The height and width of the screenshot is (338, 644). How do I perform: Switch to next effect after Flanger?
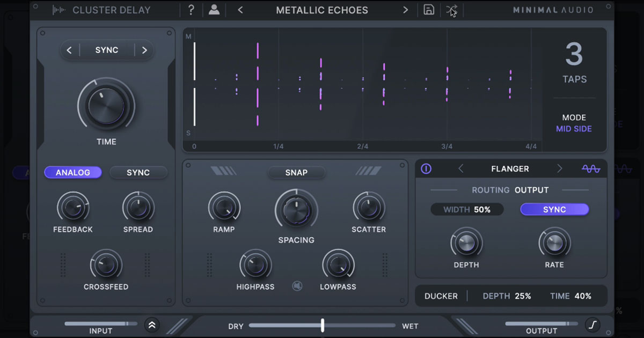pyautogui.click(x=560, y=168)
